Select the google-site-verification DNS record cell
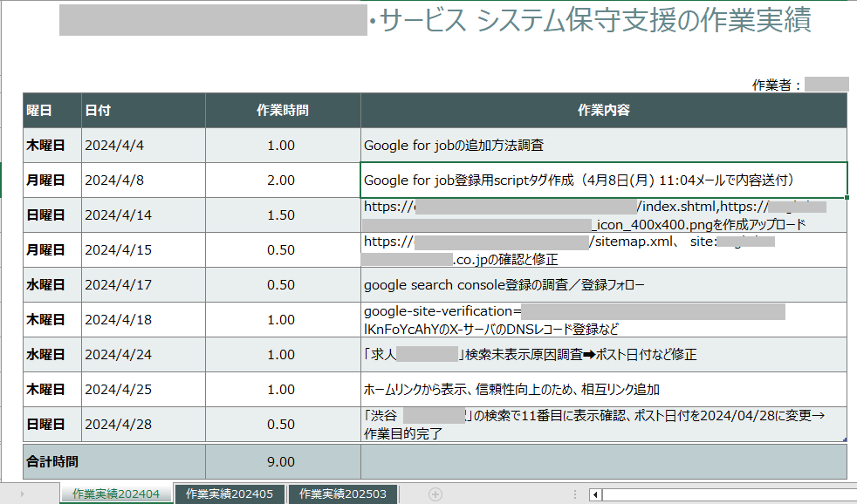857x504 pixels. [x=603, y=320]
